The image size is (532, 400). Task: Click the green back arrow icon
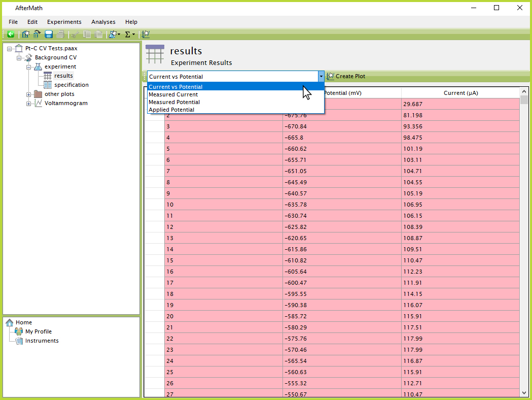pyautogui.click(x=10, y=35)
